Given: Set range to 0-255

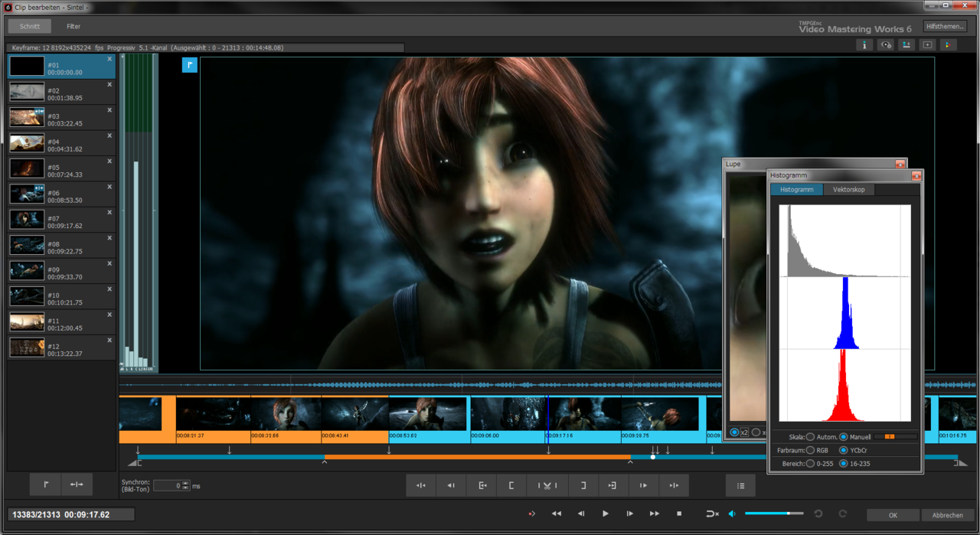Looking at the screenshot, I should pos(810,463).
